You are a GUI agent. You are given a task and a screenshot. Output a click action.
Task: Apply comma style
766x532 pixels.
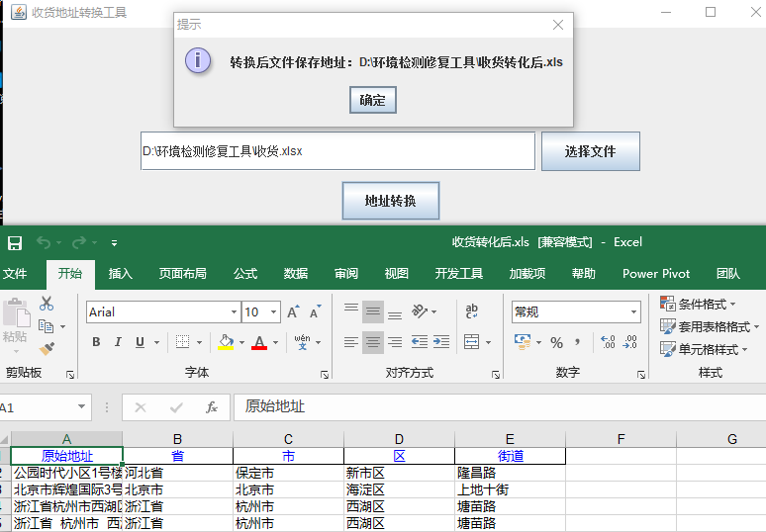(577, 342)
